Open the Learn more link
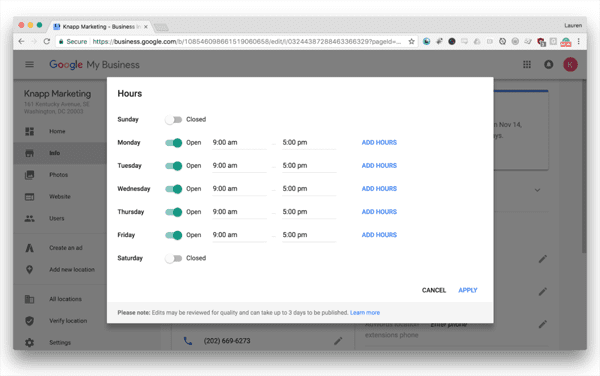 coord(365,313)
